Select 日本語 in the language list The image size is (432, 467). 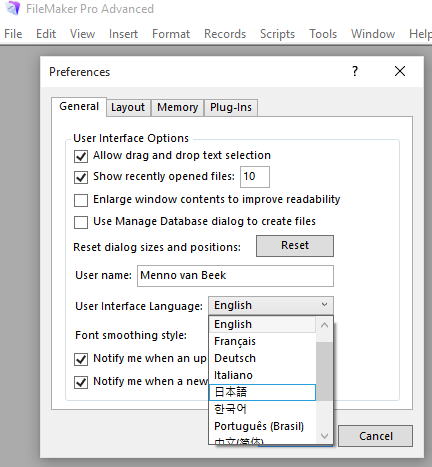[262, 392]
